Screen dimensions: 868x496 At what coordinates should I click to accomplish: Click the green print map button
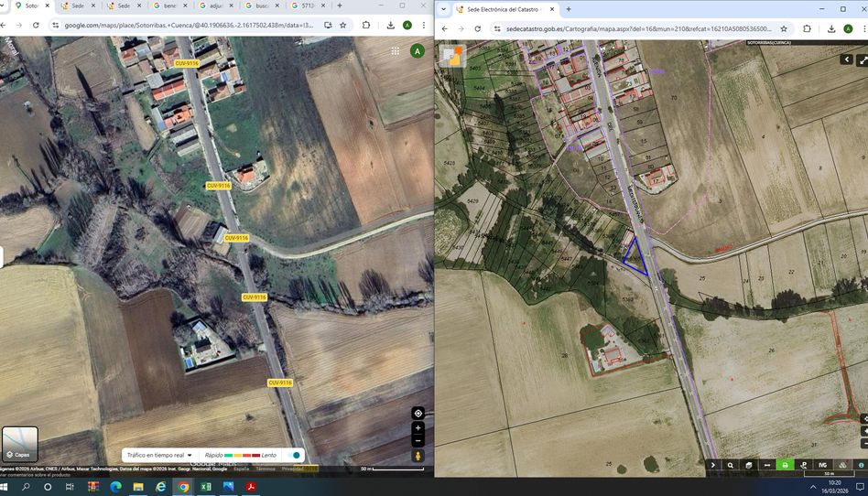(785, 465)
